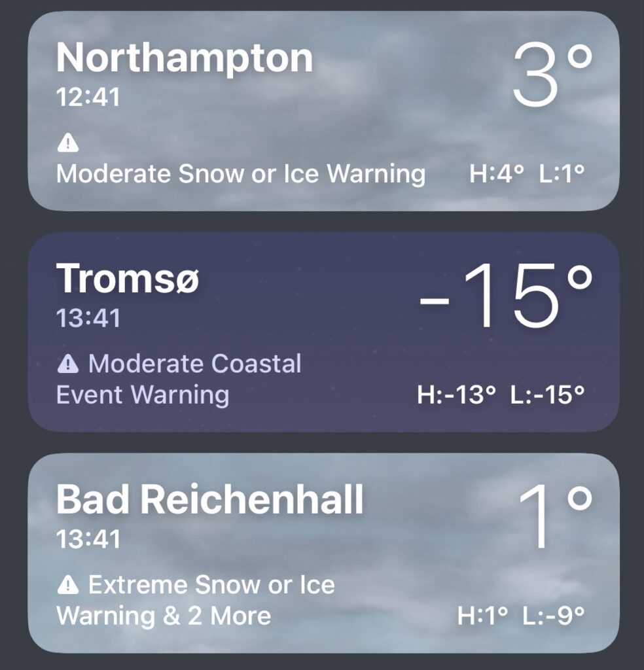Image resolution: width=644 pixels, height=670 pixels.
Task: Open Extreme Snow or Ice Warning alert
Action: point(196,600)
